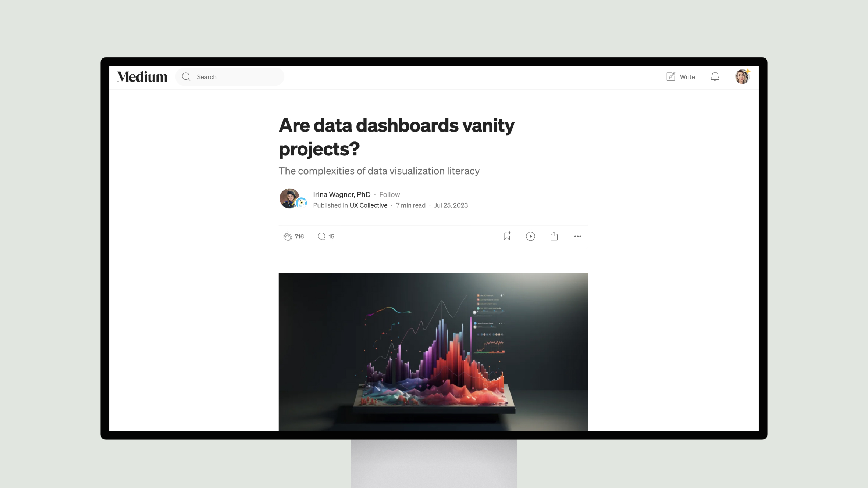Click the comment icon button
The height and width of the screenshot is (488, 868).
[321, 236]
